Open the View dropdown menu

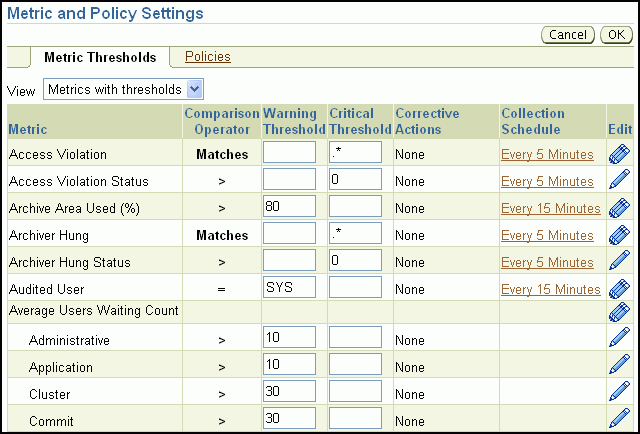(x=124, y=89)
